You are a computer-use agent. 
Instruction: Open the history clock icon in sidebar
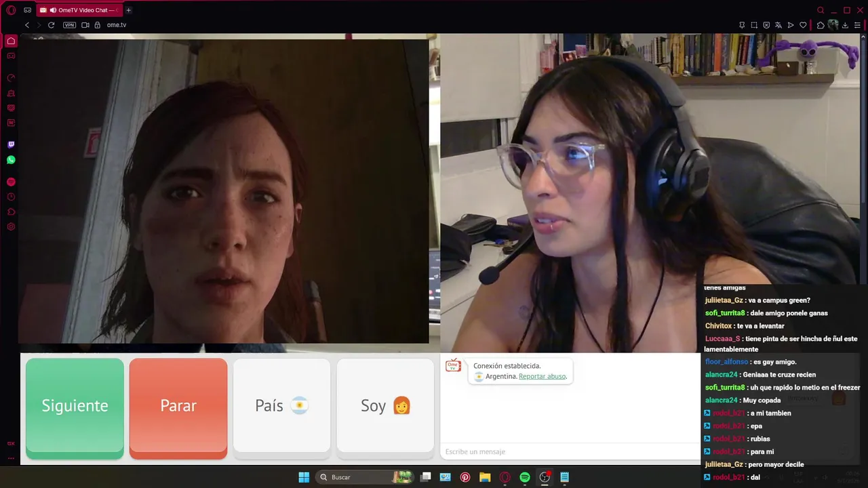[11, 197]
